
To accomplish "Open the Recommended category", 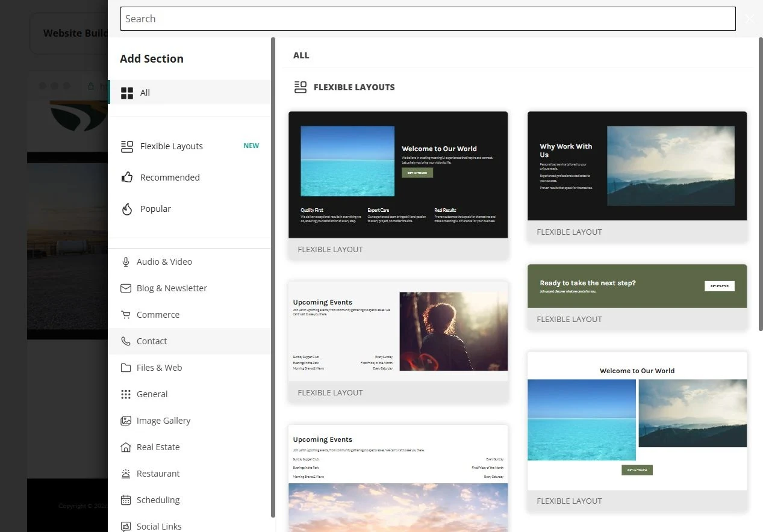I will click(190, 178).
